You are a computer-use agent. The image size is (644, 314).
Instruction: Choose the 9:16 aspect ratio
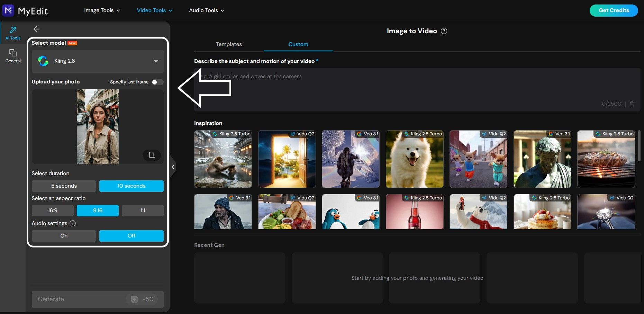[x=98, y=210]
